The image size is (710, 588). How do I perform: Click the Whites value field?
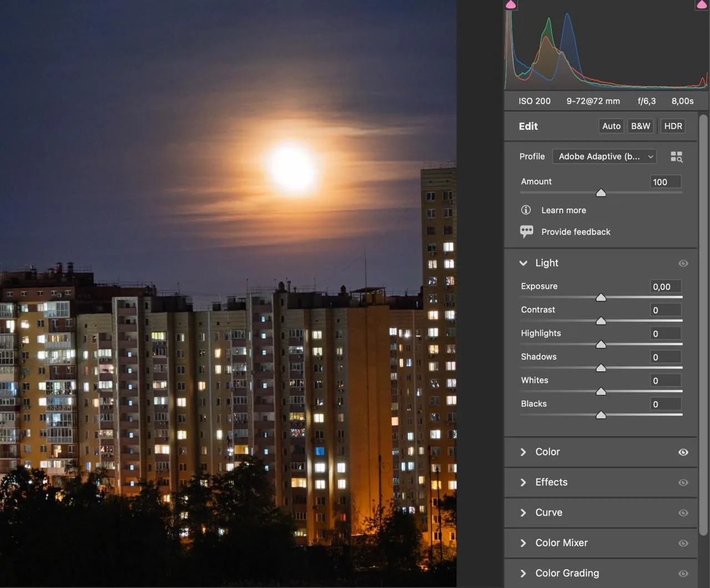666,381
